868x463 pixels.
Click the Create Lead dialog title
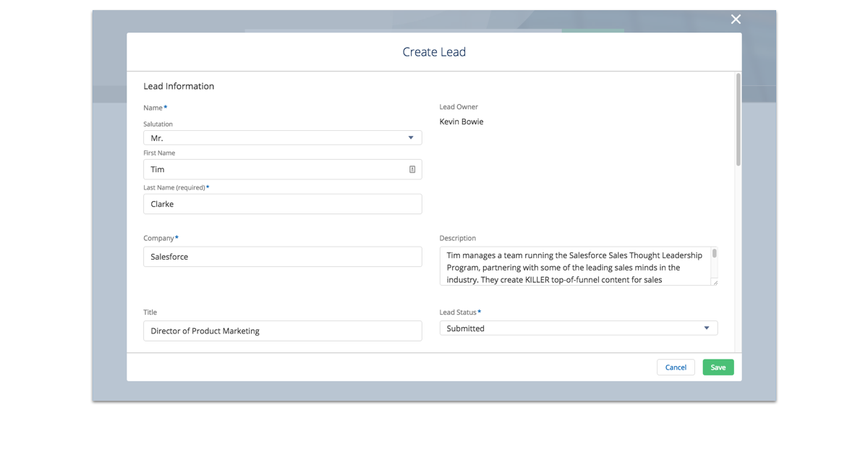click(434, 52)
